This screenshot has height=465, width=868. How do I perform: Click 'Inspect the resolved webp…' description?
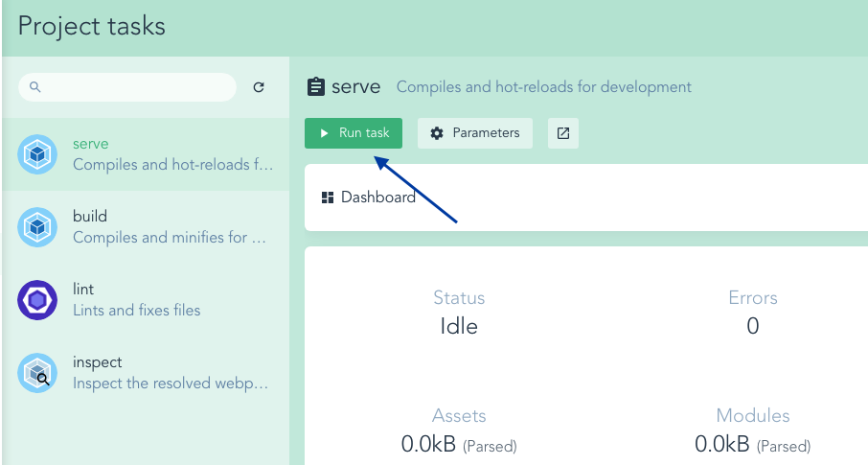tap(171, 383)
